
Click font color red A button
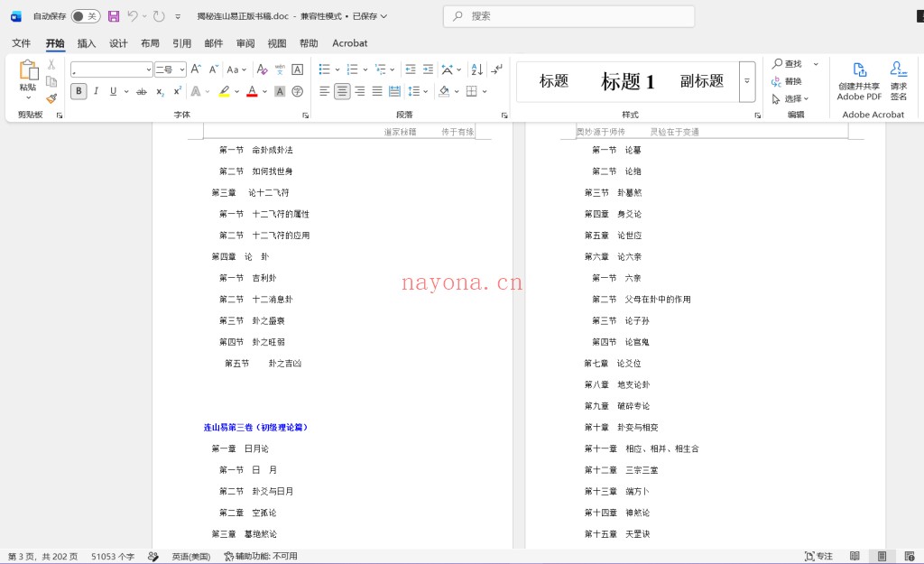pos(252,91)
